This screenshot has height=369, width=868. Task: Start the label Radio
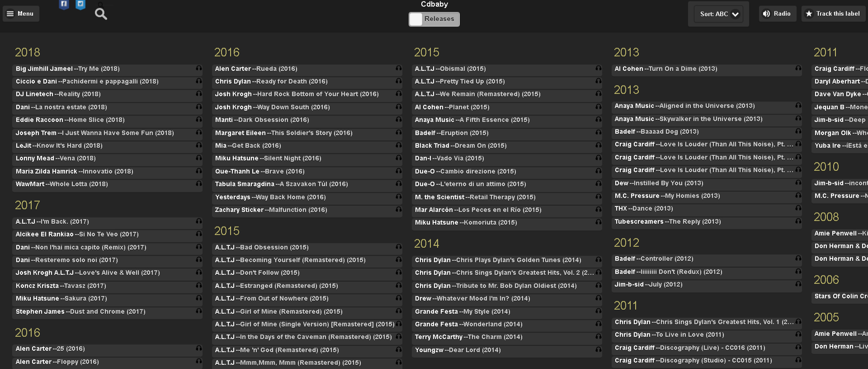(x=777, y=14)
